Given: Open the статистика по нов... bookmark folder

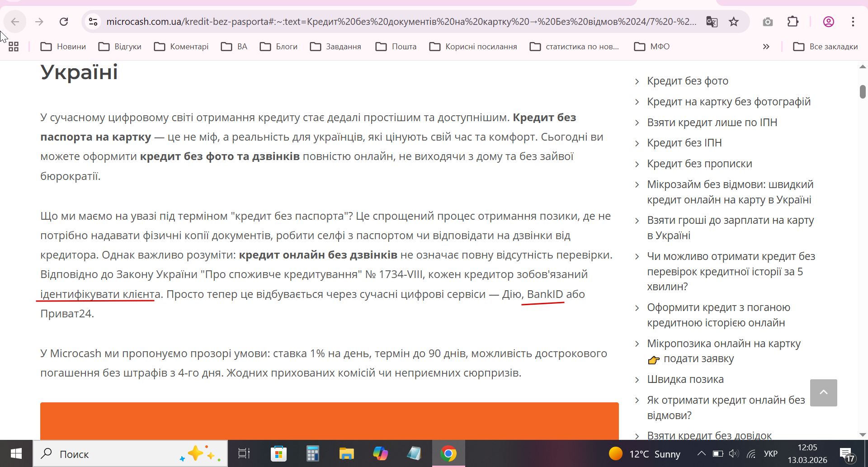Looking at the screenshot, I should tap(575, 47).
